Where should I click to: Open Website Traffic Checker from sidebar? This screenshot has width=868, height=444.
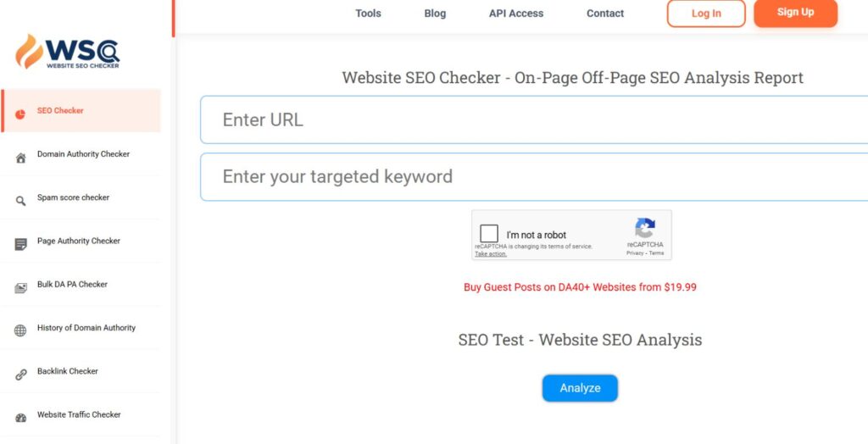81,414
